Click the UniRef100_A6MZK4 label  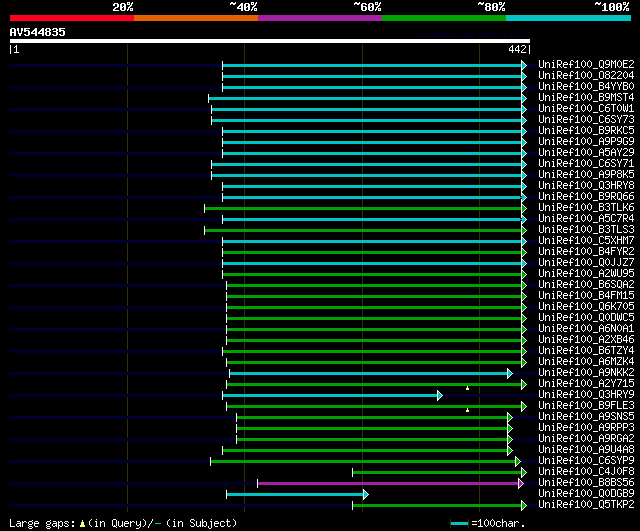point(586,362)
